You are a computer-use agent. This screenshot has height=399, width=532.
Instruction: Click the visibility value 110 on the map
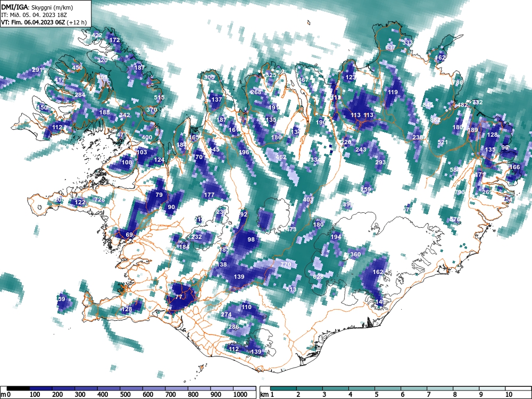(246, 307)
